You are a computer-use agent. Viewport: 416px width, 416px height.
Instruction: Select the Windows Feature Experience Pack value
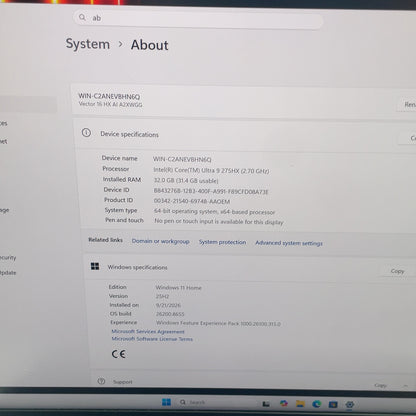coord(218,323)
